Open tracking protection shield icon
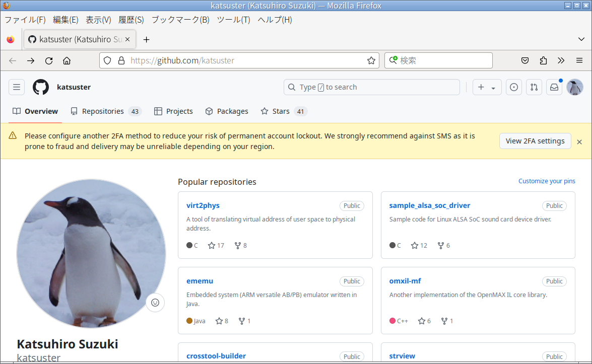Image resolution: width=592 pixels, height=364 pixels. 108,60
